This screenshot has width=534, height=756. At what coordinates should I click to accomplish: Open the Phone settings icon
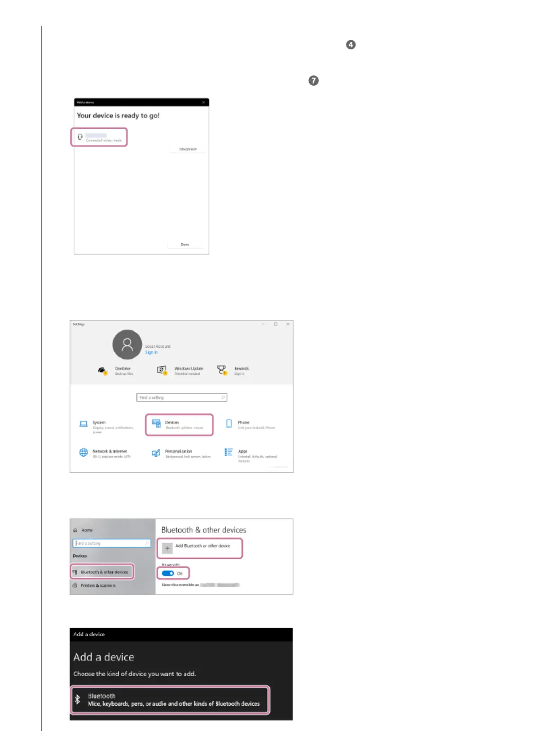coord(229,424)
